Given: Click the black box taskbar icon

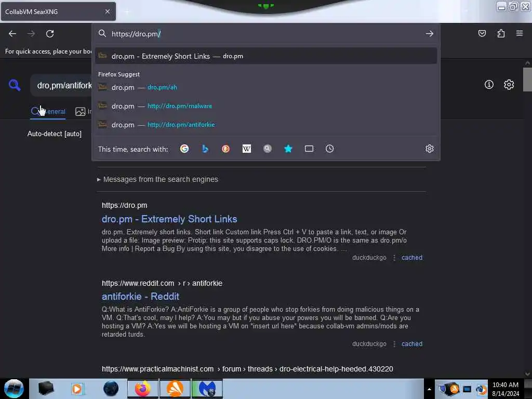Looking at the screenshot, I should tap(46, 389).
